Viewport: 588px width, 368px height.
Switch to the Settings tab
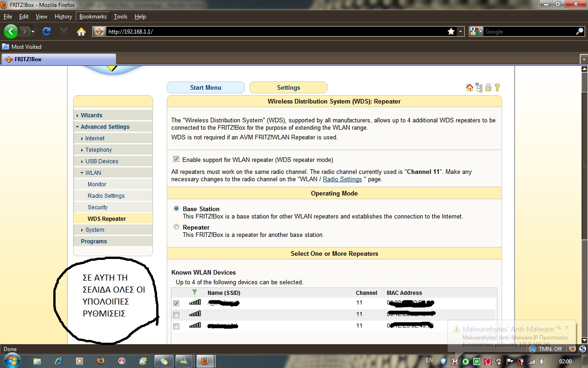[288, 87]
